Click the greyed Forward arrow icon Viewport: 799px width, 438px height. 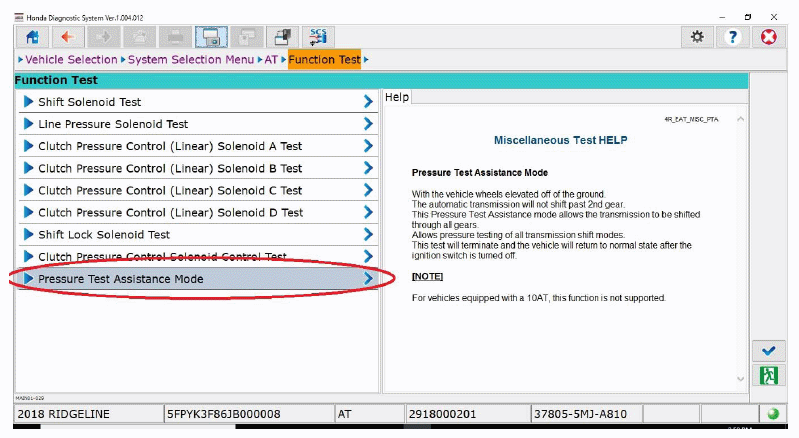pos(103,37)
